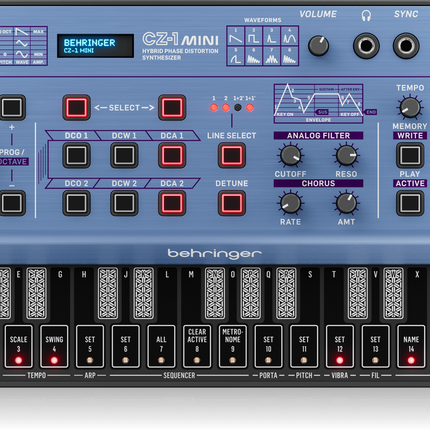Screen dimensions: 430x430
Task: Select waveform 5 saw-pulse icon
Action: (236, 56)
